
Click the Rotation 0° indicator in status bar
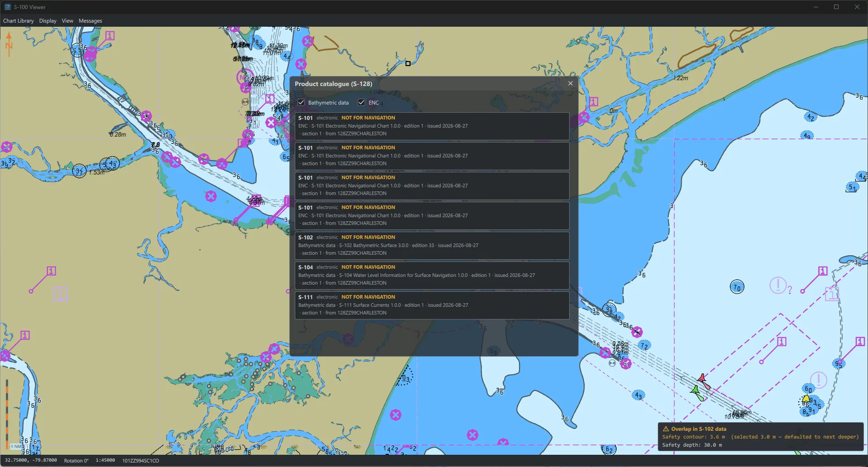tap(76, 461)
